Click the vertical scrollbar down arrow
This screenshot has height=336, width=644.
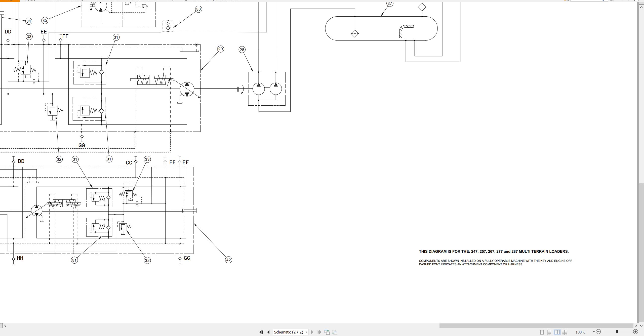[x=641, y=326]
